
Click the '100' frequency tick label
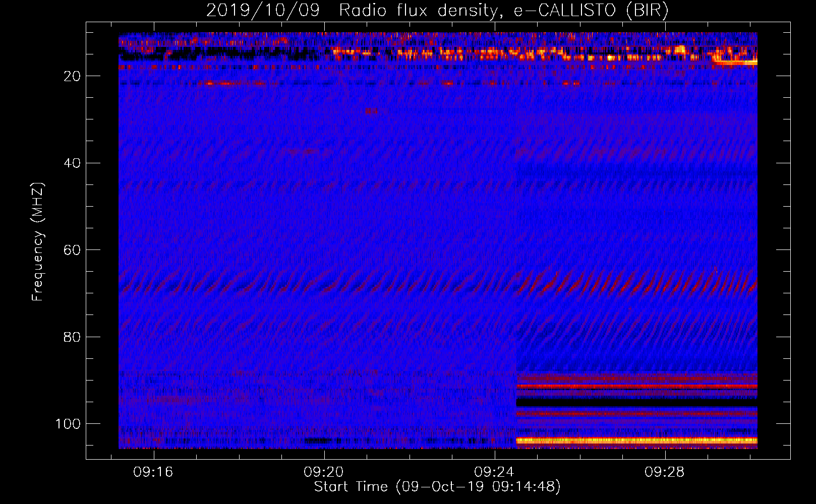(68, 424)
